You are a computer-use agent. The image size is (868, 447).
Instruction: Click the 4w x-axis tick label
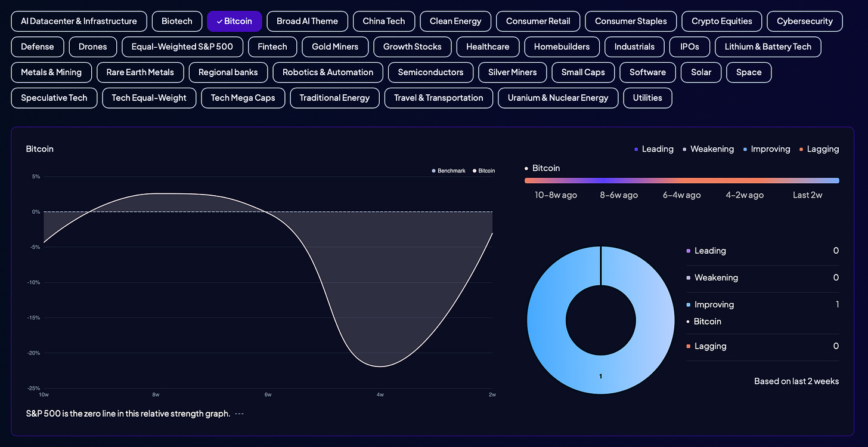[x=380, y=394]
